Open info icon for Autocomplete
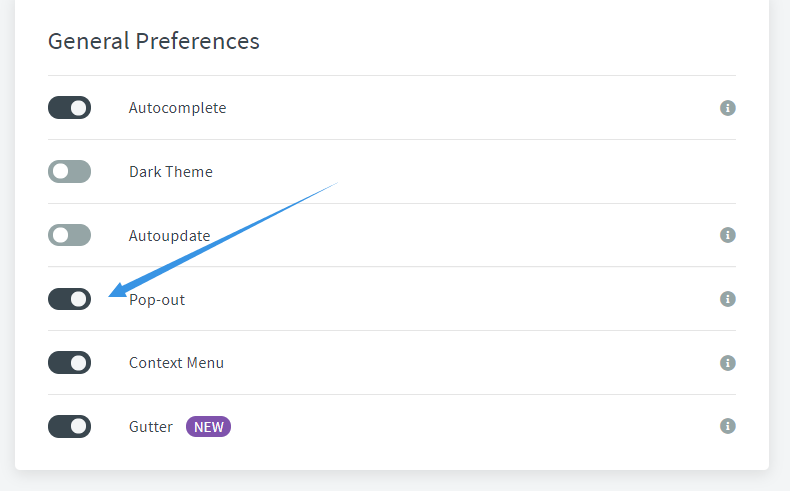 click(x=728, y=108)
